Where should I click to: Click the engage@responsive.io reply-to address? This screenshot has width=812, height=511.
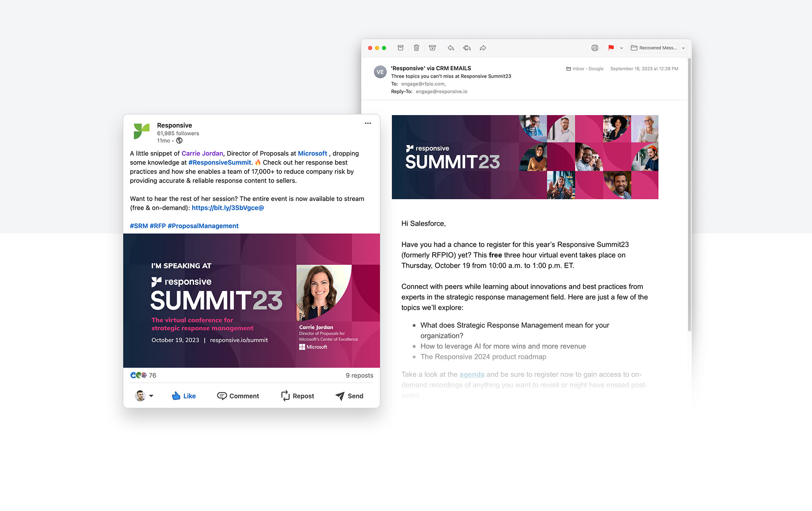(442, 91)
